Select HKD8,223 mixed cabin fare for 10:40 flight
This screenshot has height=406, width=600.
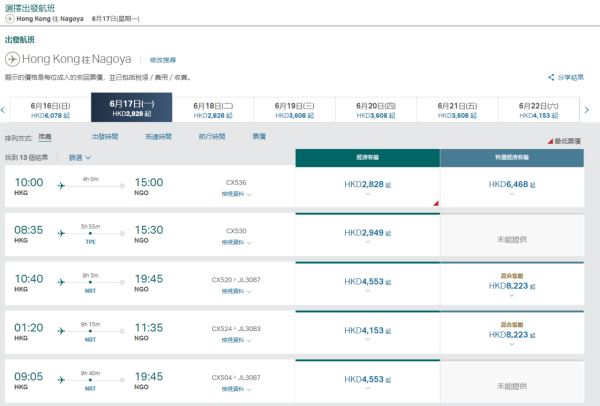coord(512,284)
